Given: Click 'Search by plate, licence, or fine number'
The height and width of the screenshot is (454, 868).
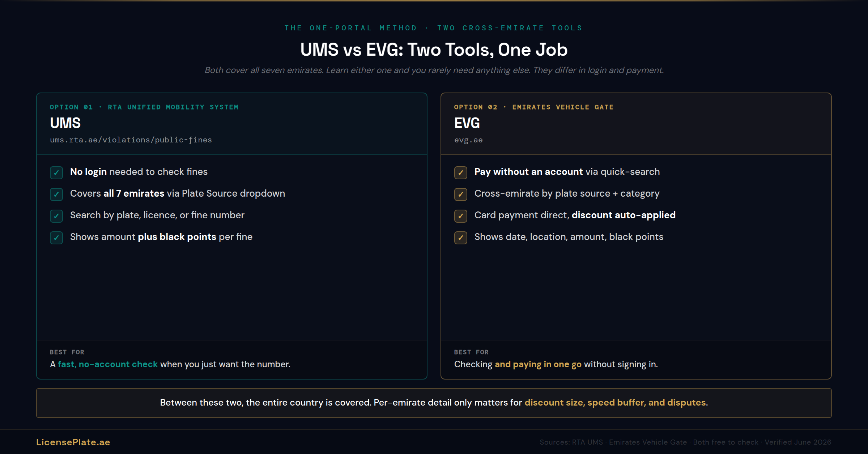Looking at the screenshot, I should click(157, 215).
